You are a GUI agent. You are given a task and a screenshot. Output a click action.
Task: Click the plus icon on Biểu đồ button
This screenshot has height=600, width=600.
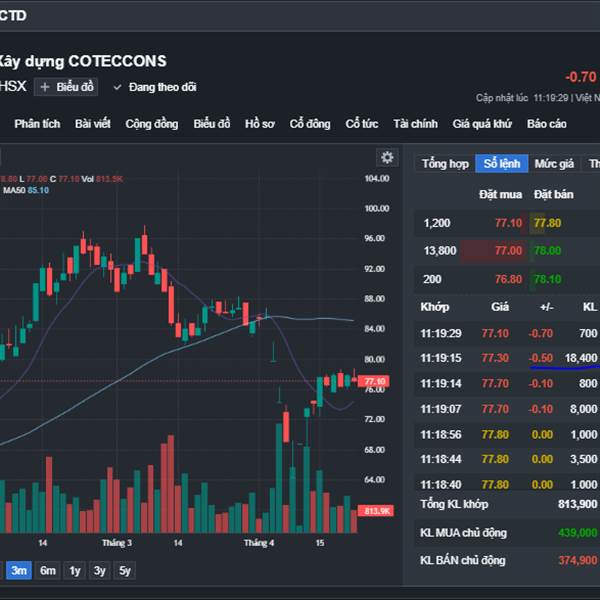point(45,87)
